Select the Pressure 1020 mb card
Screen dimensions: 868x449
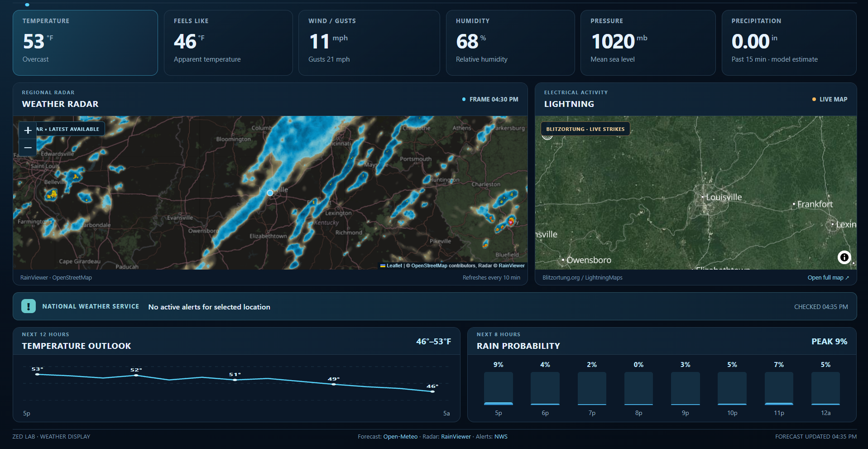[648, 43]
